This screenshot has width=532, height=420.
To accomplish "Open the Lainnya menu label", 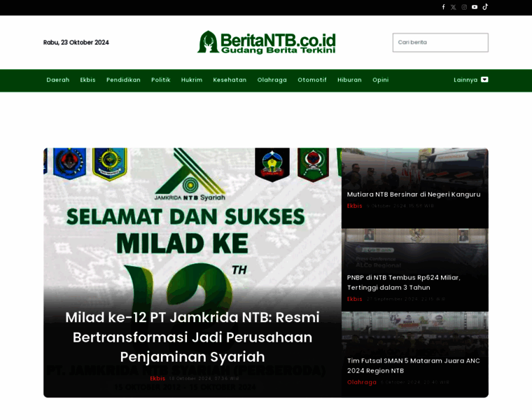I will pyautogui.click(x=465, y=80).
